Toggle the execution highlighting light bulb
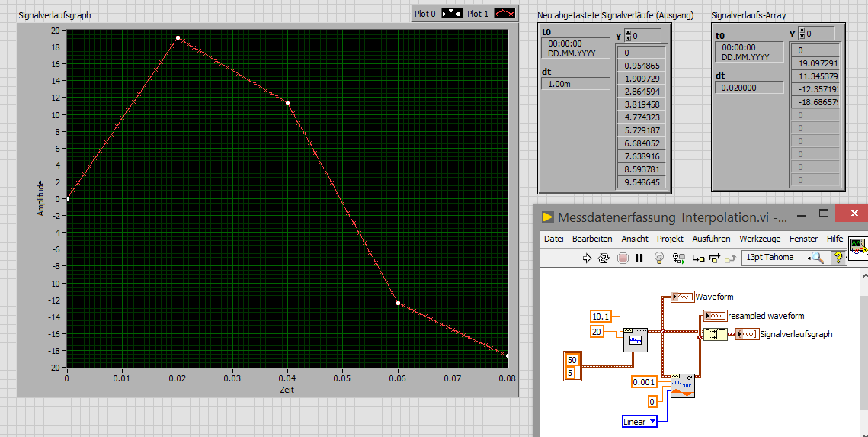This screenshot has height=437, width=868. 660,259
